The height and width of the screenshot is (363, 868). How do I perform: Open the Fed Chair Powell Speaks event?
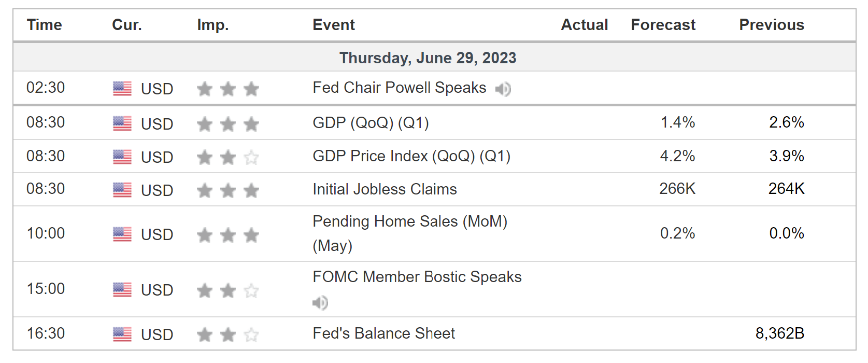[399, 88]
